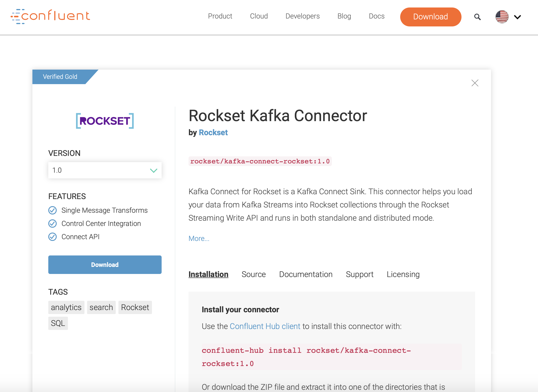Open the Documentation tab
This screenshot has width=538, height=392.
[x=306, y=274]
